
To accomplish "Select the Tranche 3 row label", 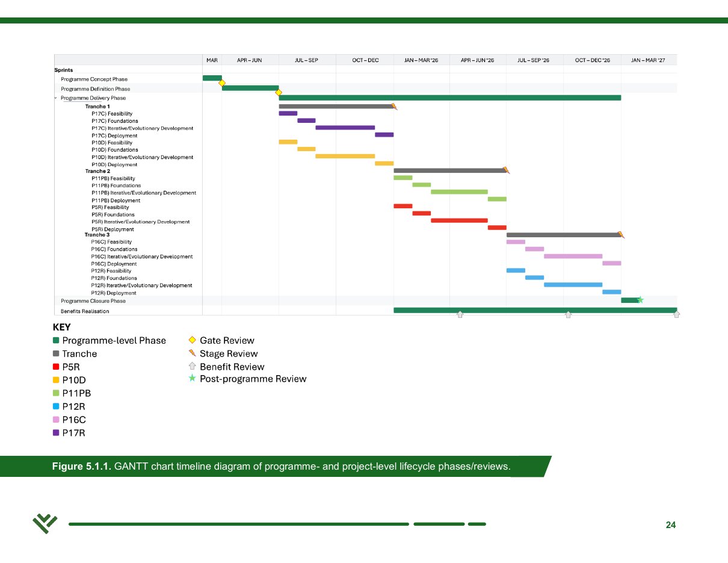I will [97, 235].
